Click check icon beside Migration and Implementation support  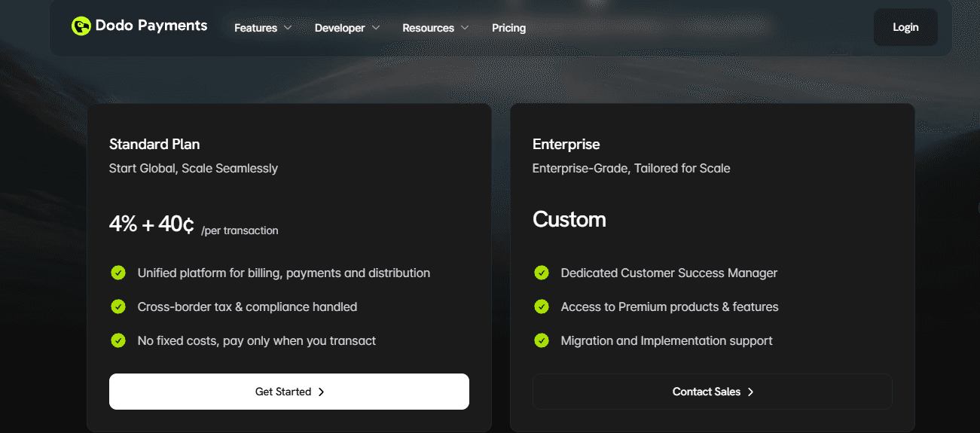pyautogui.click(x=542, y=340)
